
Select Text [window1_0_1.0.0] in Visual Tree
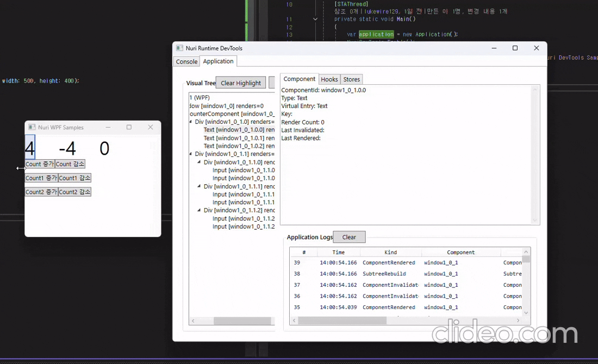(x=239, y=130)
